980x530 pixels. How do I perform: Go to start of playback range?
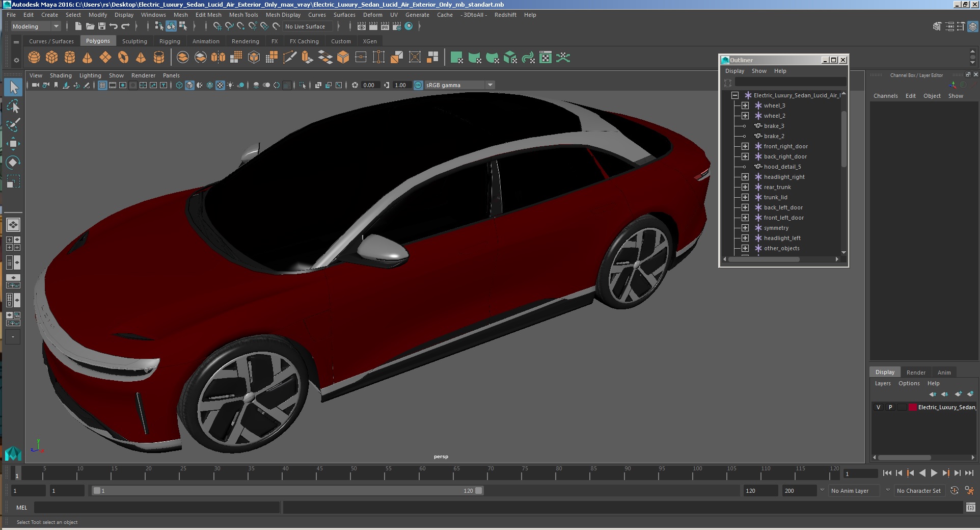[887, 473]
